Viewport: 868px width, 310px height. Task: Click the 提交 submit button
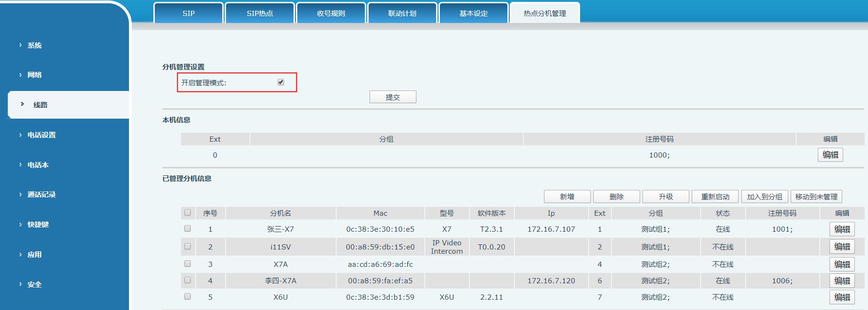tap(393, 97)
